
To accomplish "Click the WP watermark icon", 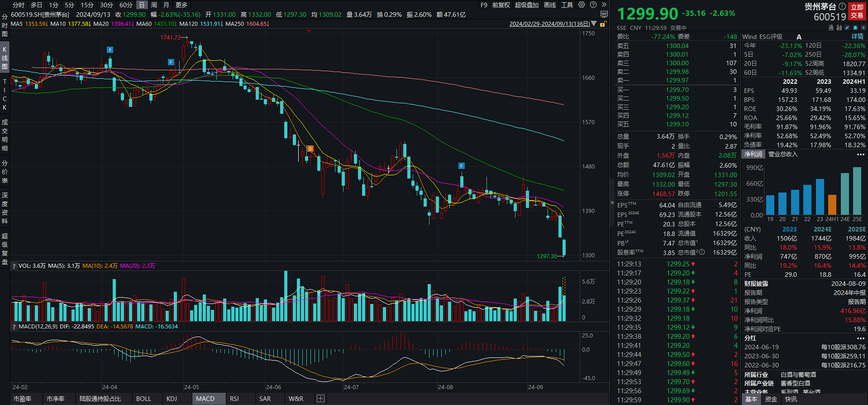I will tap(604, 14).
